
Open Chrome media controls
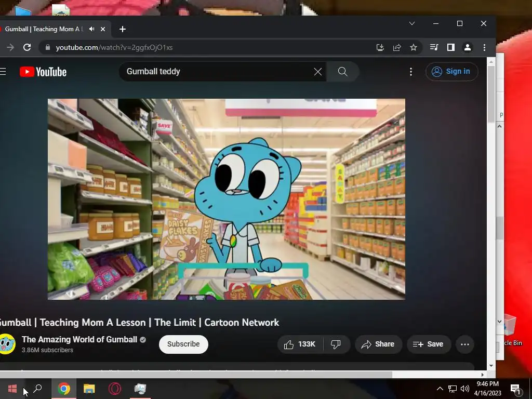434,47
